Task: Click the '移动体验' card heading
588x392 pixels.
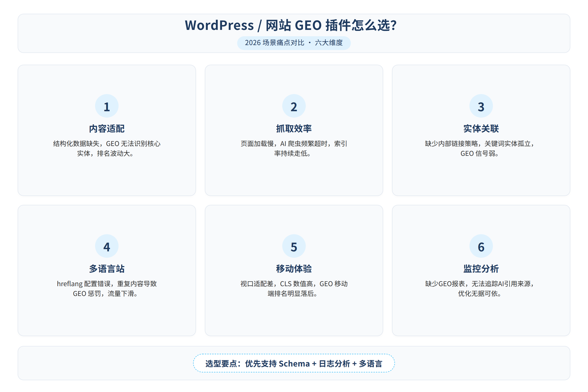Action: click(294, 269)
